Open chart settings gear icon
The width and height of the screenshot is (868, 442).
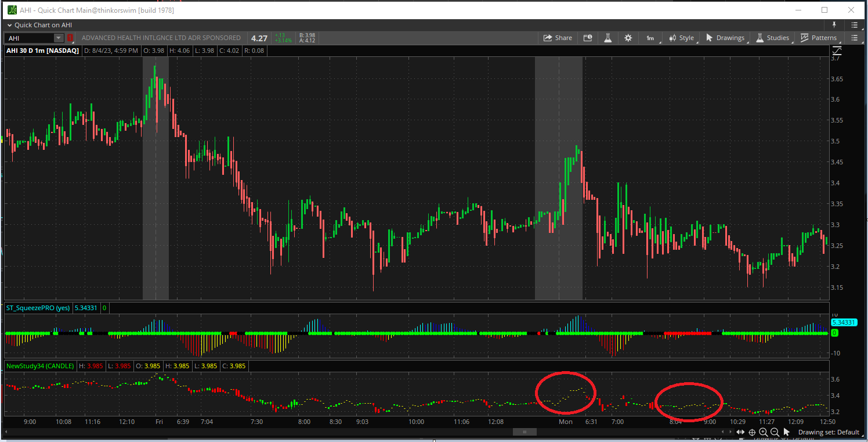pyautogui.click(x=628, y=38)
